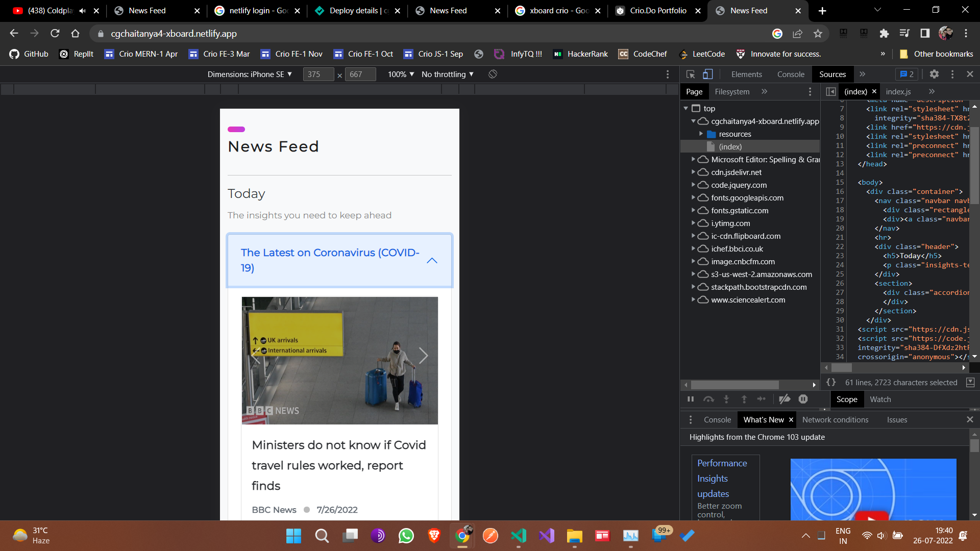Click the viewport width input field
The height and width of the screenshot is (551, 980).
tap(318, 74)
